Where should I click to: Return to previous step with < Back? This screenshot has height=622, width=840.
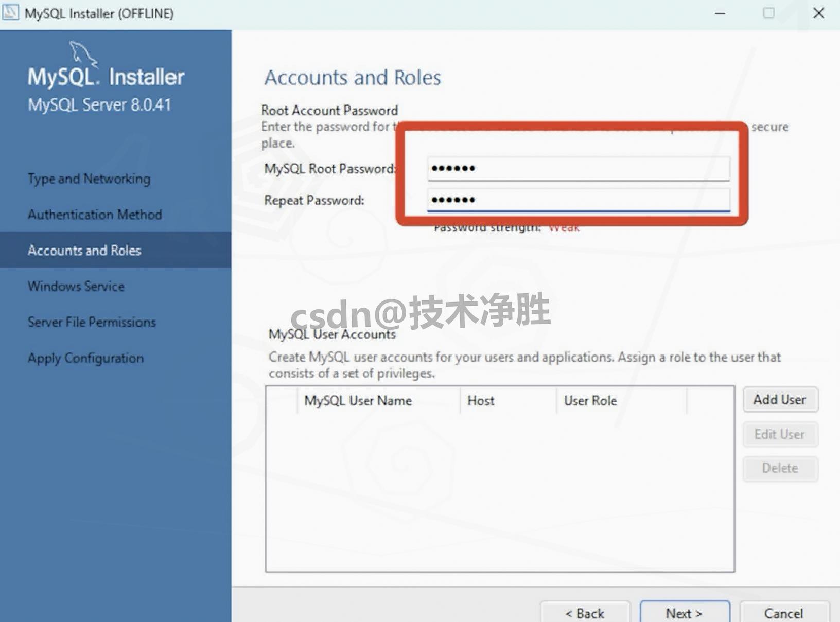[x=585, y=612]
